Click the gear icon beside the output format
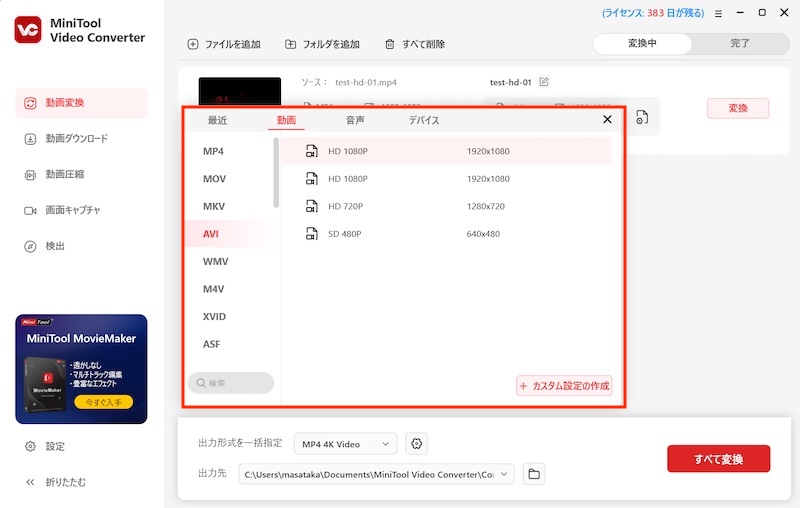This screenshot has height=508, width=800. [x=417, y=443]
